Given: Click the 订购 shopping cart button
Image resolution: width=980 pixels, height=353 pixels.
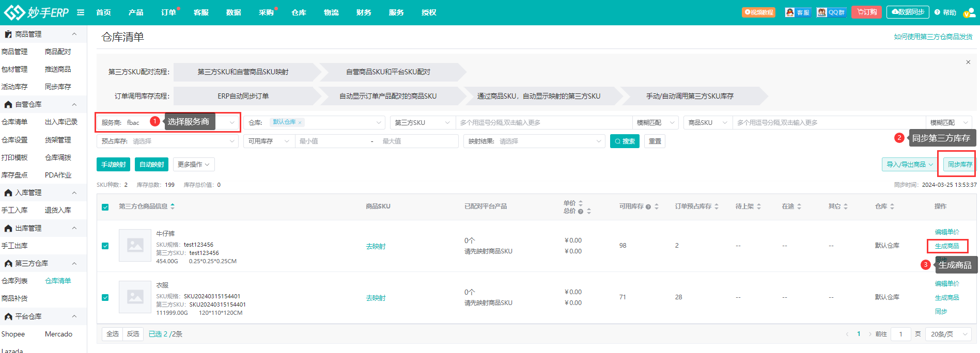Looking at the screenshot, I should 867,12.
